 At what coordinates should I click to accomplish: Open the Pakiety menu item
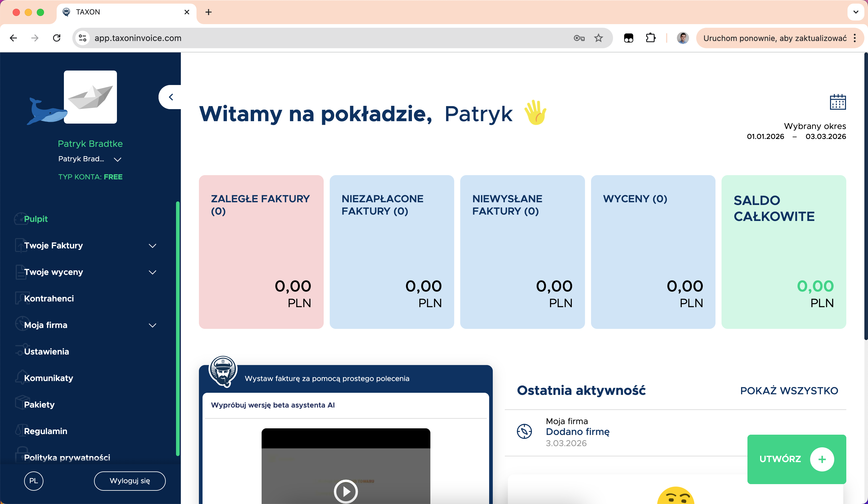click(39, 405)
